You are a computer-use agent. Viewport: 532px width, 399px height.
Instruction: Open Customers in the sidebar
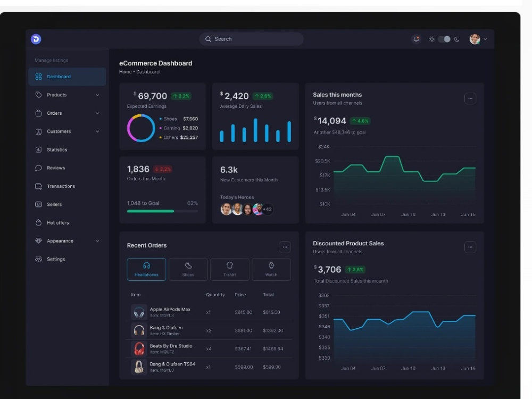[67, 131]
